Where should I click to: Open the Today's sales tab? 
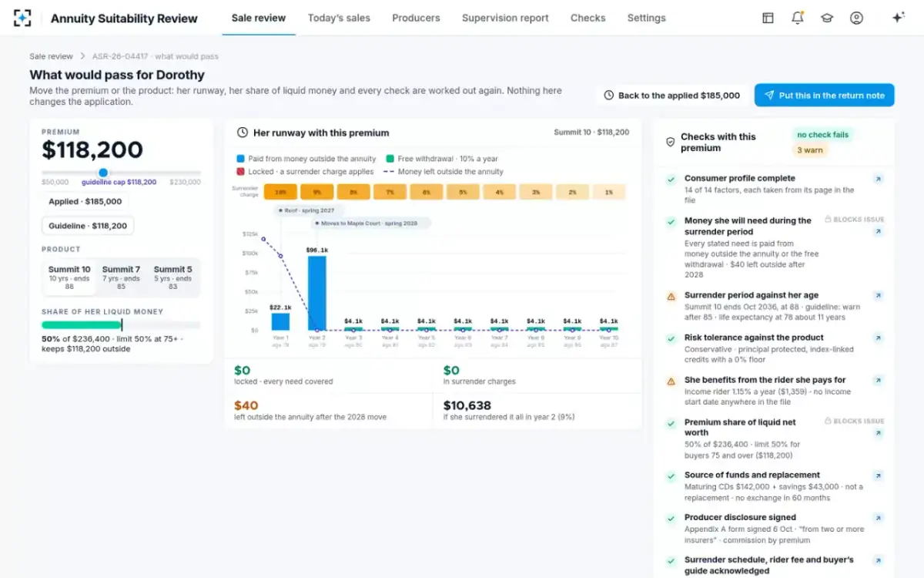point(339,18)
